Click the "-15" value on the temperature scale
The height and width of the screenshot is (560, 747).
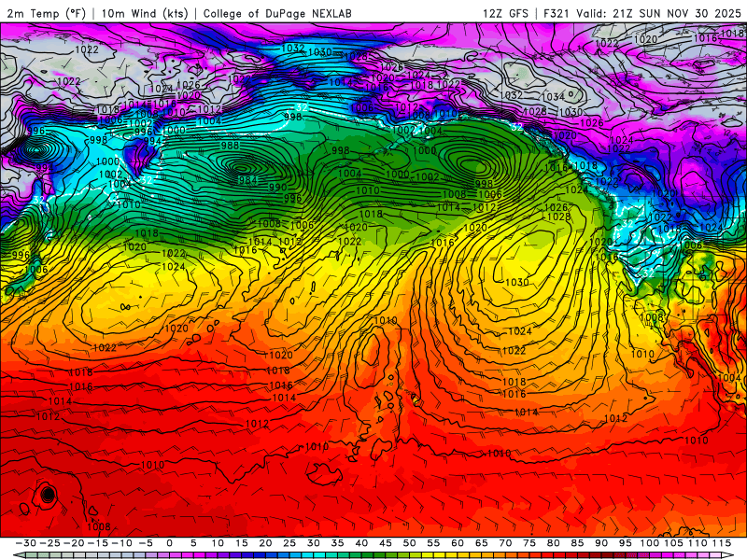click(x=98, y=543)
